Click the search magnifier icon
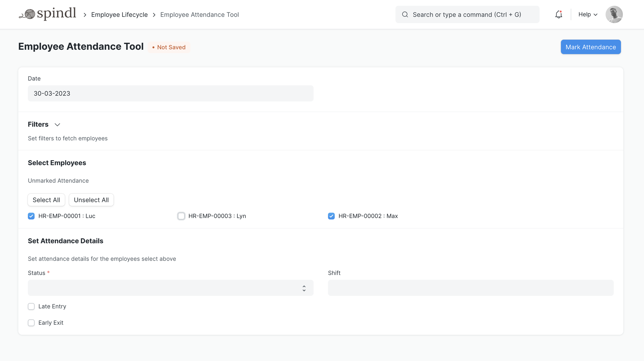The image size is (644, 361). click(405, 14)
